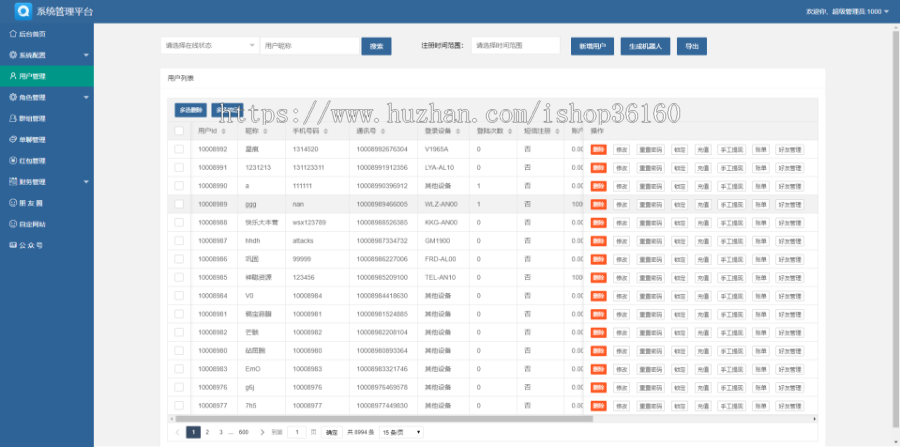Click the 自定网站 icon in sidebar
The width and height of the screenshot is (900, 447).
pos(12,223)
